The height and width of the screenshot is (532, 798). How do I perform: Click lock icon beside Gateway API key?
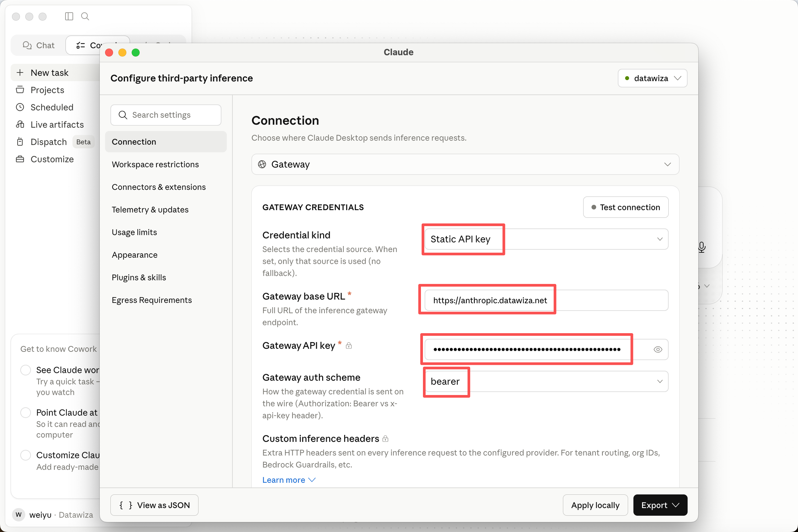pos(349,346)
